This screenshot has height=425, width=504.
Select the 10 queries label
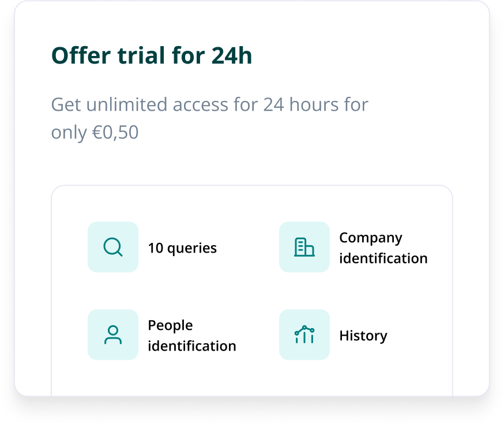click(x=182, y=248)
